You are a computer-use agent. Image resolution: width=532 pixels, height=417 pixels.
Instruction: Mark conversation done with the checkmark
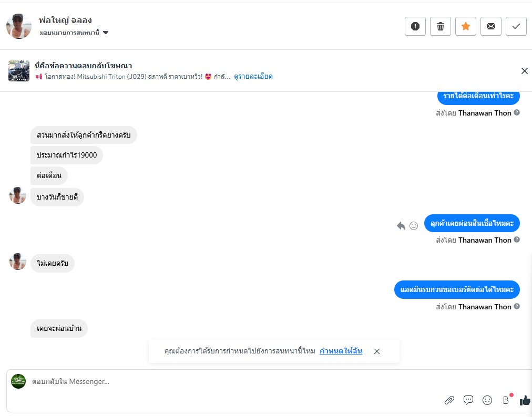pyautogui.click(x=516, y=26)
